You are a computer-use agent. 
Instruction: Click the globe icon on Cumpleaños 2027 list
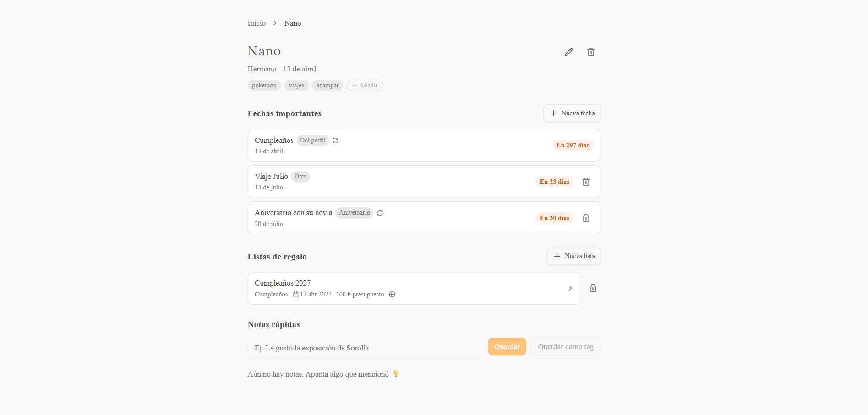[392, 295]
